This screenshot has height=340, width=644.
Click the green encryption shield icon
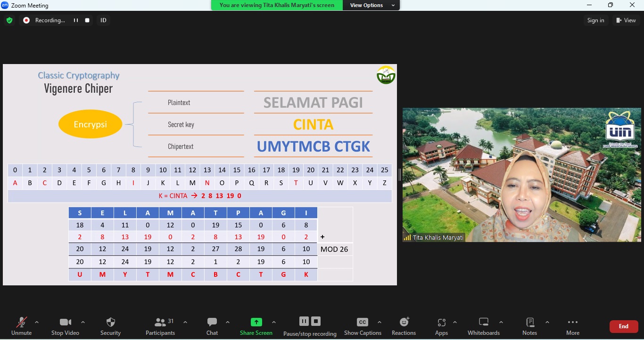[x=9, y=20]
